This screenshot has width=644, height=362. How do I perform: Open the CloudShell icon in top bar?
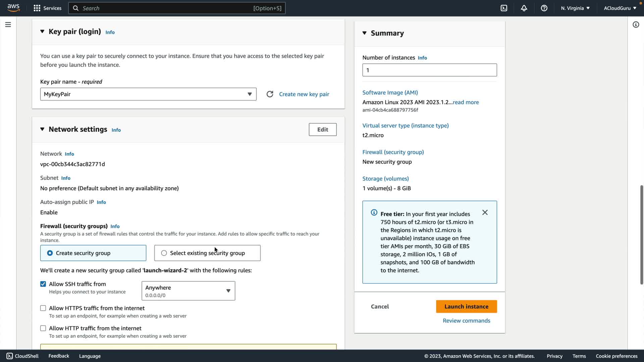click(504, 8)
